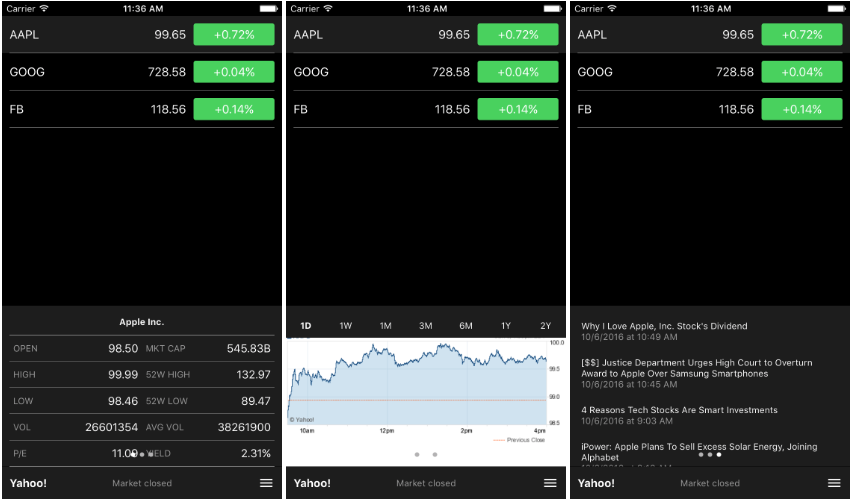Open the list menu icon on the chart screen
The width and height of the screenshot is (850, 500).
(550, 483)
